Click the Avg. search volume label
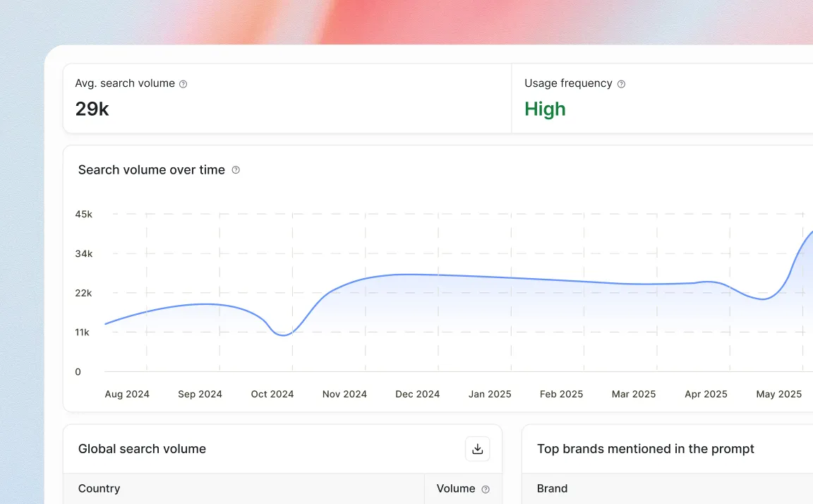The image size is (813, 504). point(125,83)
